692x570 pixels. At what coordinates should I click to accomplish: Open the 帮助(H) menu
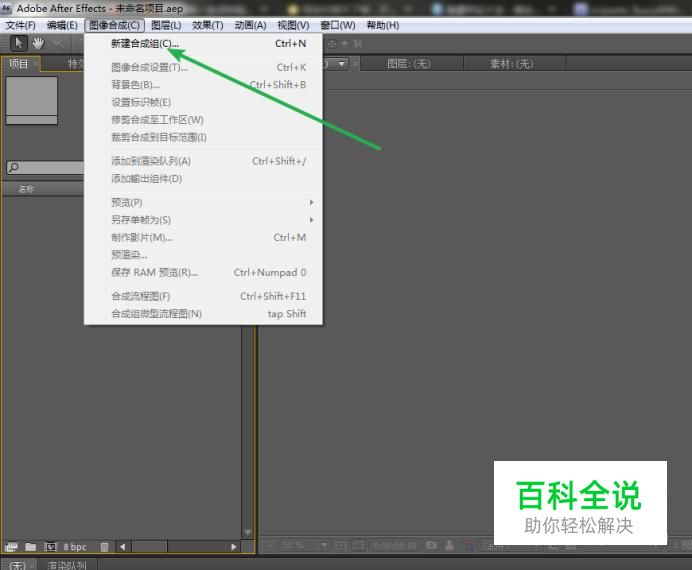point(383,26)
